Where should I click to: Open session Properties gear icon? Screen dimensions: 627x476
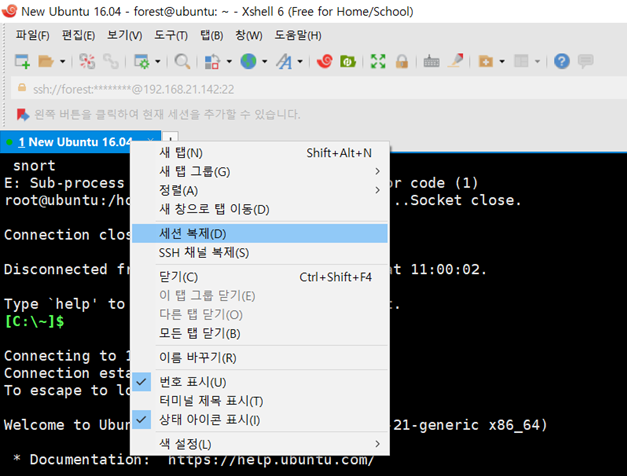142,61
